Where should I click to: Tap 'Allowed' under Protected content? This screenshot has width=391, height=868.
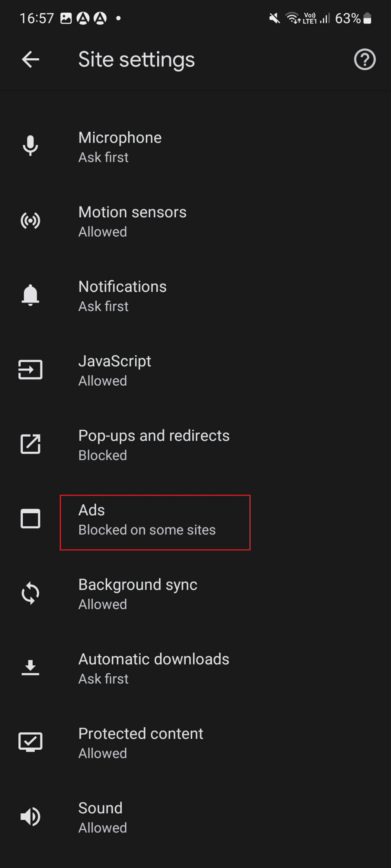tap(103, 753)
